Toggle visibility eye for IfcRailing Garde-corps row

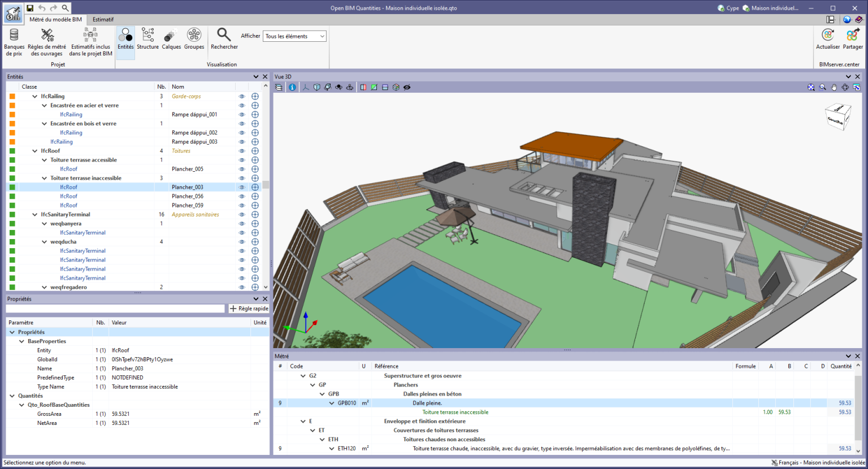242,97
